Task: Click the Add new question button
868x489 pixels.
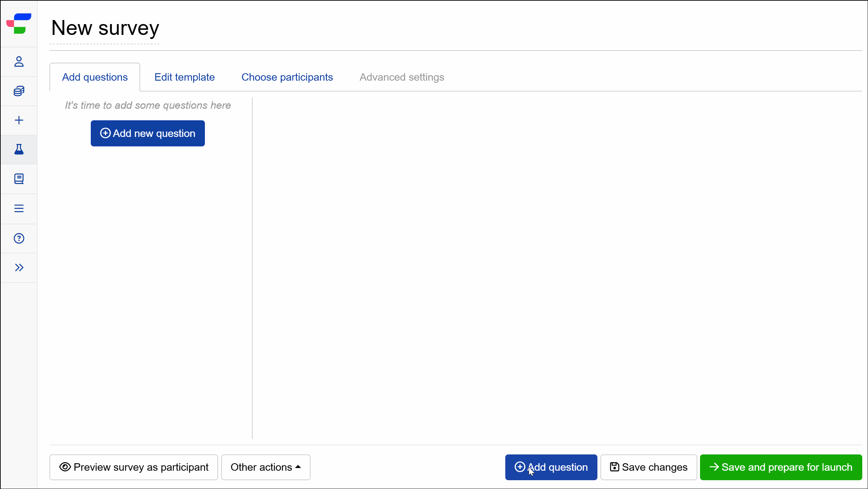Action: point(148,133)
